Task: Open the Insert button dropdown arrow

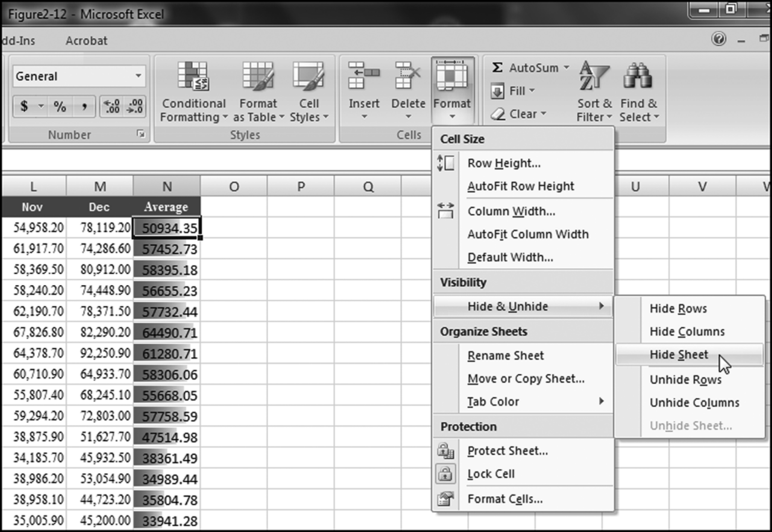Action: pyautogui.click(x=364, y=117)
